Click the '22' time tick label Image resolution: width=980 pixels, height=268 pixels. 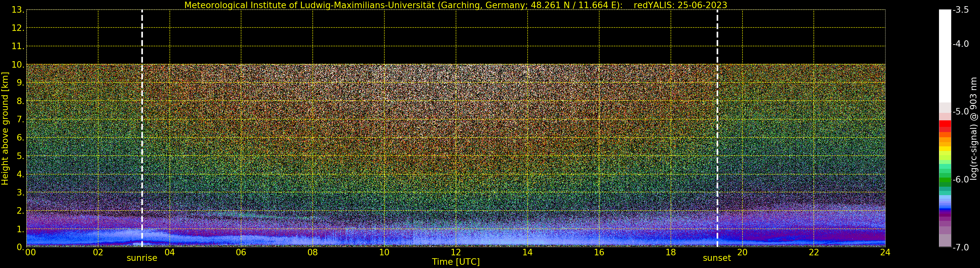(x=814, y=252)
